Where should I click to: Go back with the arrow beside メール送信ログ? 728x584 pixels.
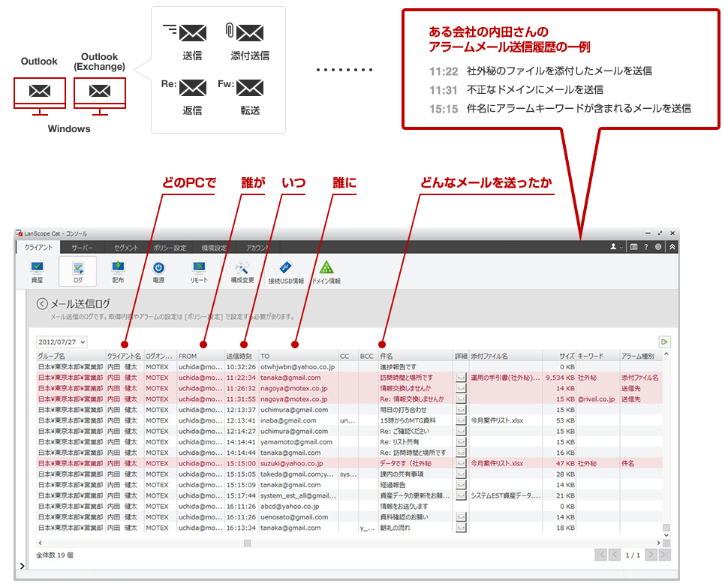tap(42, 303)
